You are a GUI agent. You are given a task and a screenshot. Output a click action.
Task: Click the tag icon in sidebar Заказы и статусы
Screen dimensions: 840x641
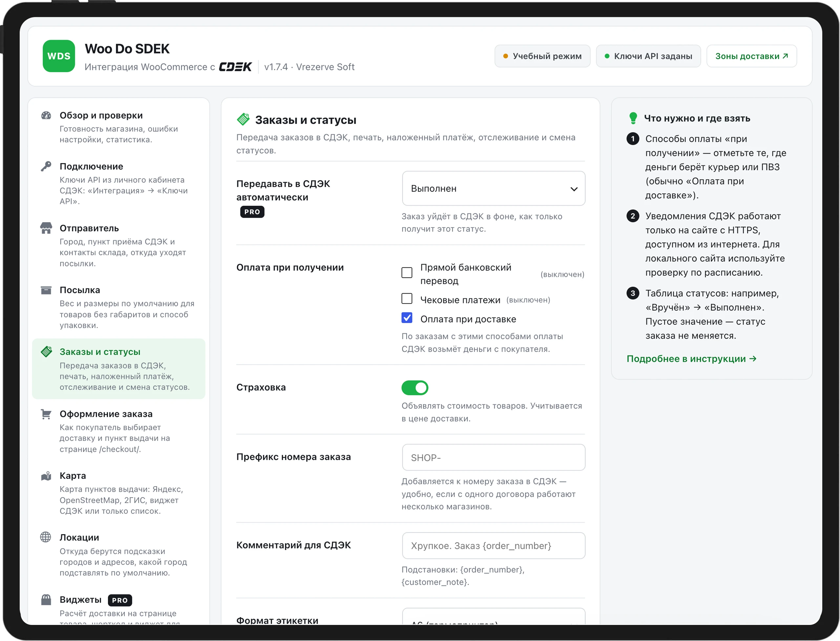tap(47, 351)
